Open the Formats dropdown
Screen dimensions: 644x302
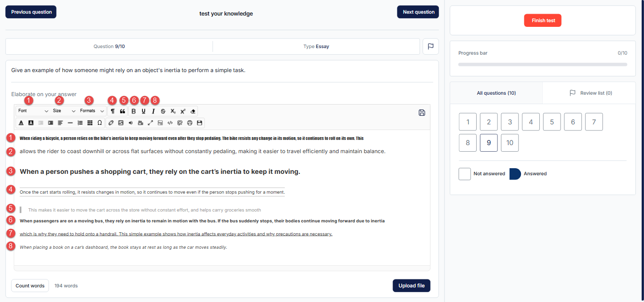pos(92,111)
